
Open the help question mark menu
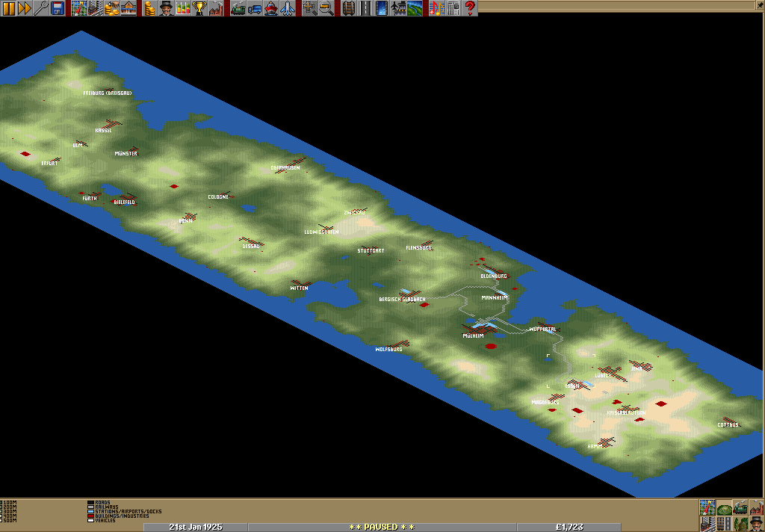469,8
